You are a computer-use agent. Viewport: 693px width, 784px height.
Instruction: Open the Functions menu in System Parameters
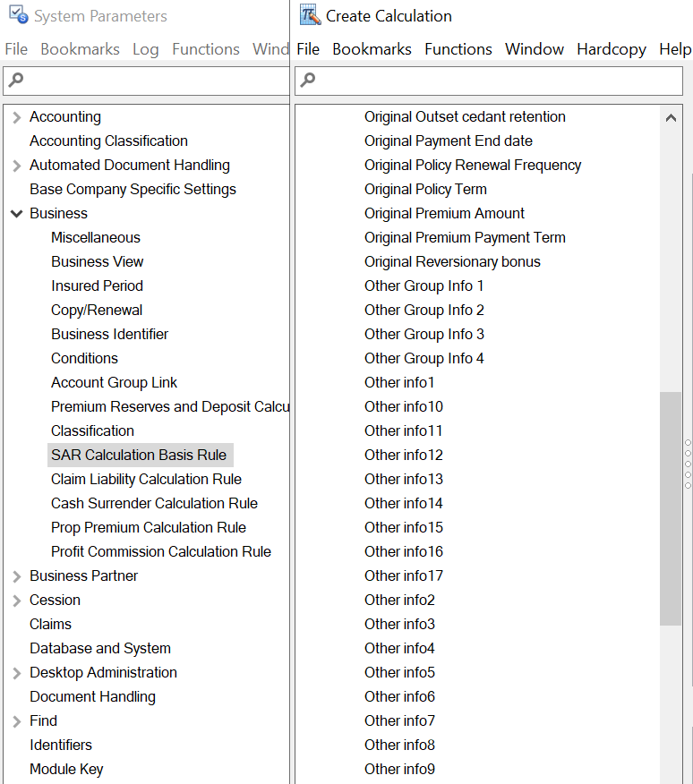pyautogui.click(x=205, y=49)
